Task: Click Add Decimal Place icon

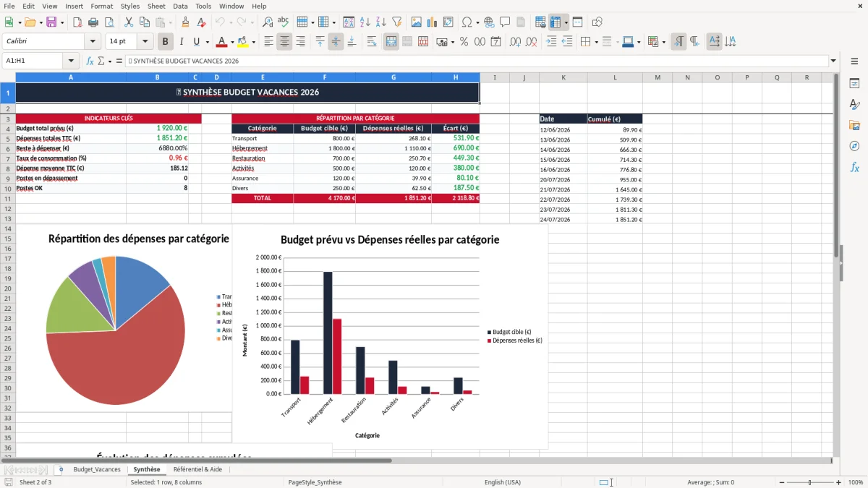Action: (516, 42)
